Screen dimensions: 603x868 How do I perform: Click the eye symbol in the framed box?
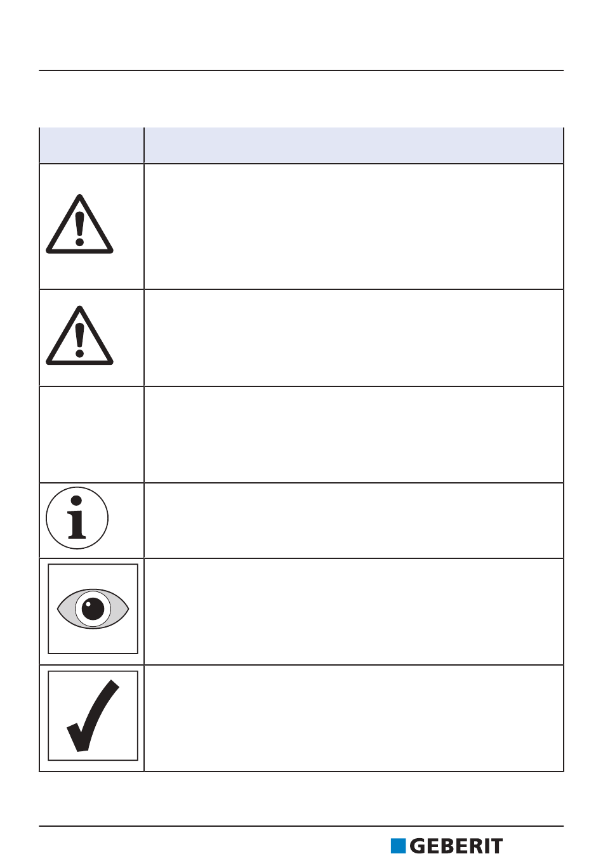[x=93, y=609]
